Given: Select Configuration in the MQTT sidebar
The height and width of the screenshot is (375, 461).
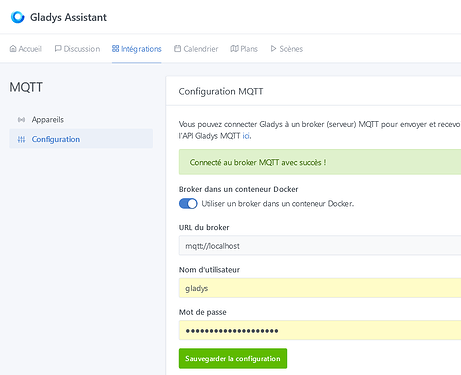Looking at the screenshot, I should pos(81,139).
